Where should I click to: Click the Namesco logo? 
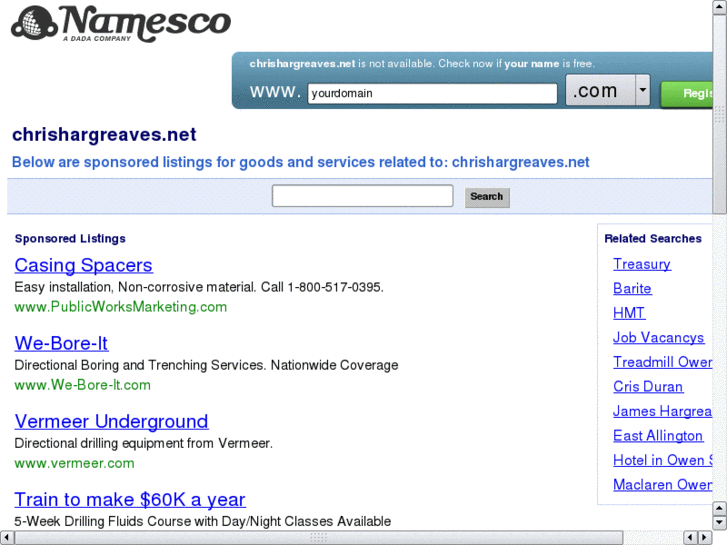(121, 24)
